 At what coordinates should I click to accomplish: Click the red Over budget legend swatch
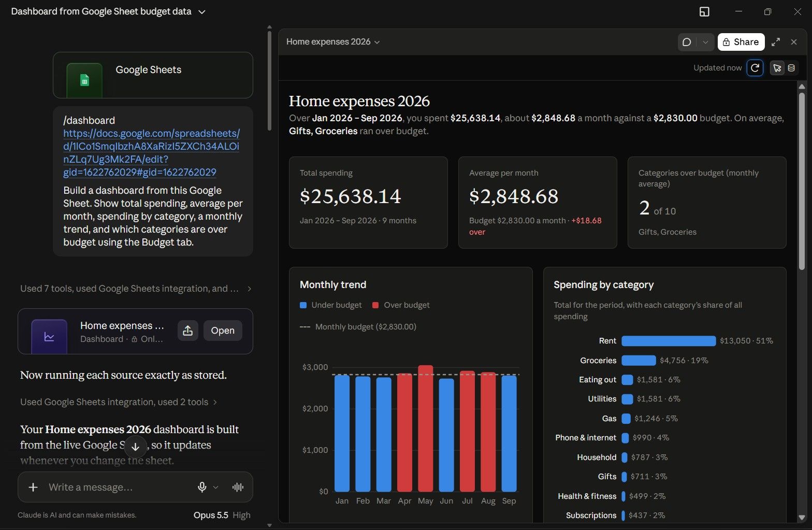click(x=375, y=305)
